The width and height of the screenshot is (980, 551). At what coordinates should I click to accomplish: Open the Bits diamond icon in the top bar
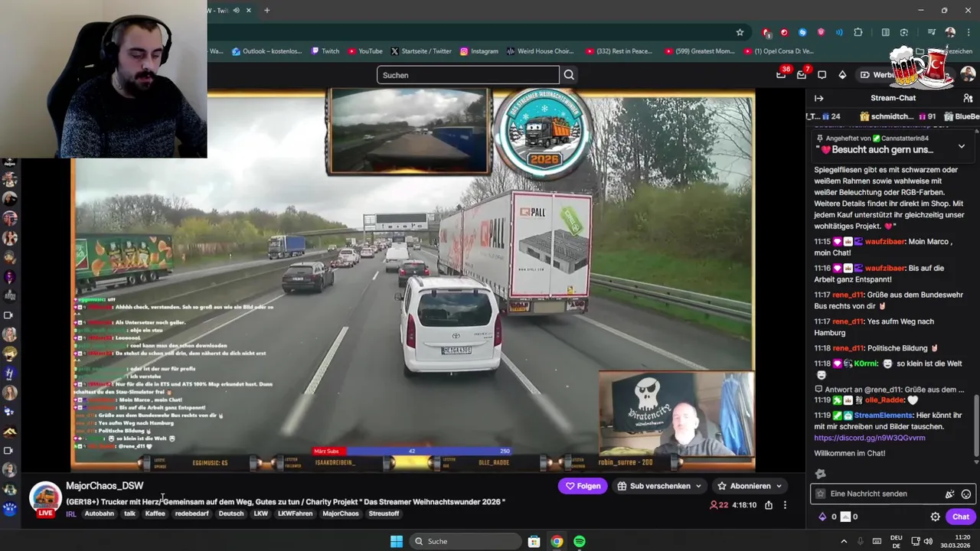(x=842, y=75)
